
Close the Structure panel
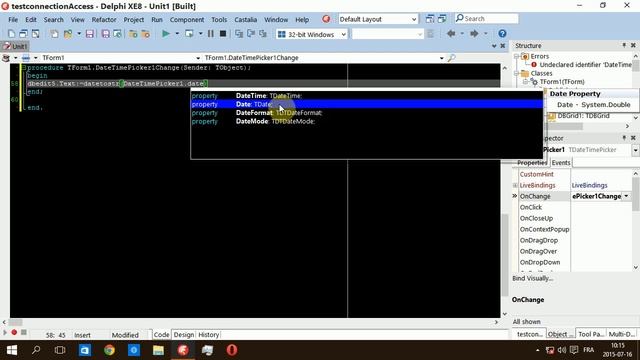[633, 45]
